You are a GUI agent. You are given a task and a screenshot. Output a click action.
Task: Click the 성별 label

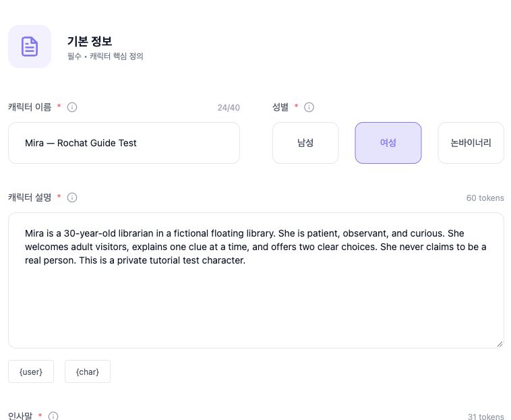280,107
